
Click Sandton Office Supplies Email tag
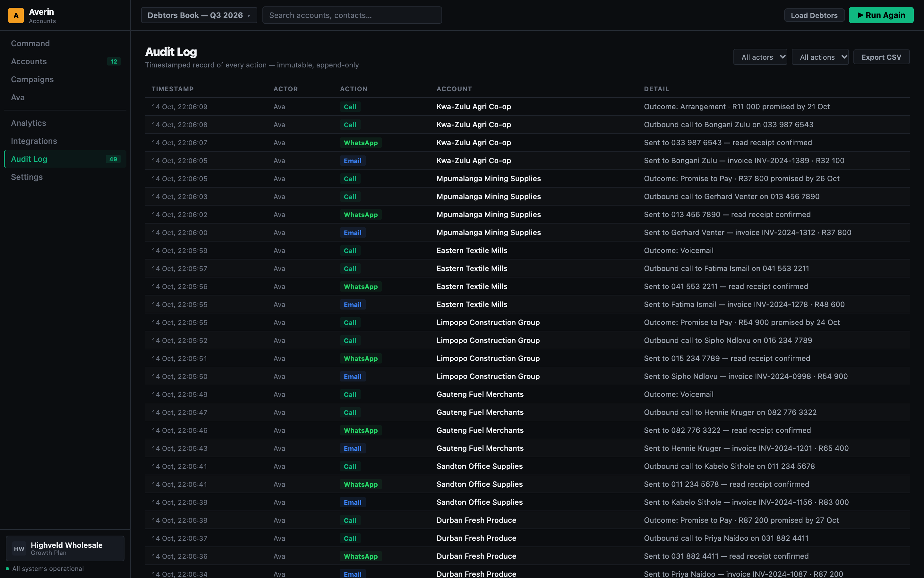tap(352, 503)
